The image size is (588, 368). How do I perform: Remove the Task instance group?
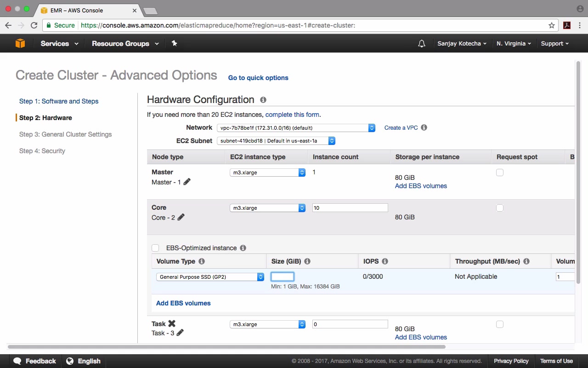point(172,323)
